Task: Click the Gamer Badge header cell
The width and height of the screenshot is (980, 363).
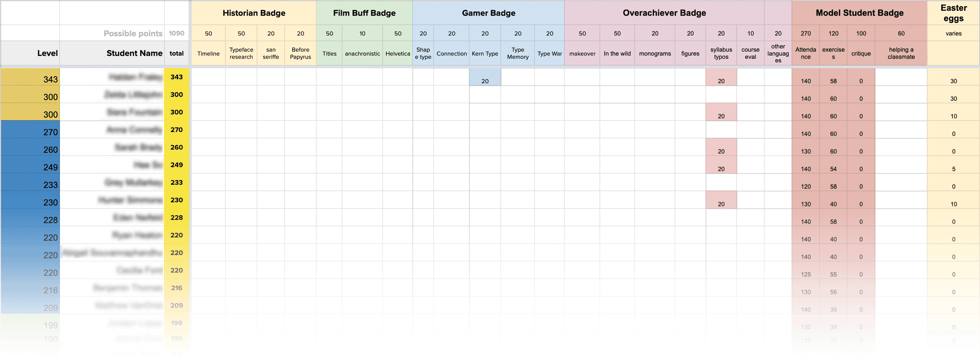Action: [488, 13]
